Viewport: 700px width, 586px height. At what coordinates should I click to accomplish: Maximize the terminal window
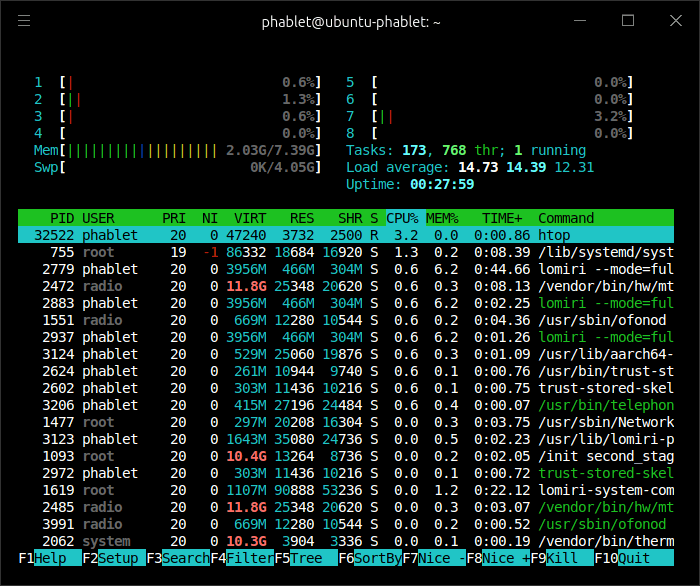(628, 21)
